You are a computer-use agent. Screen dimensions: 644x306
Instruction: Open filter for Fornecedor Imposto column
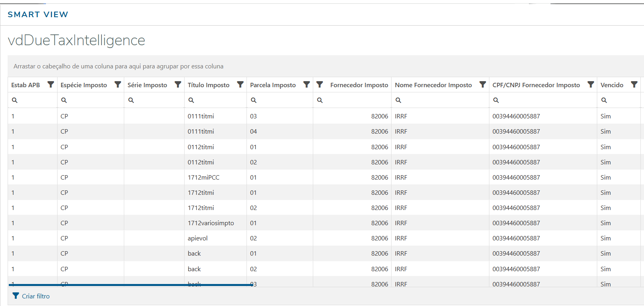[320, 84]
